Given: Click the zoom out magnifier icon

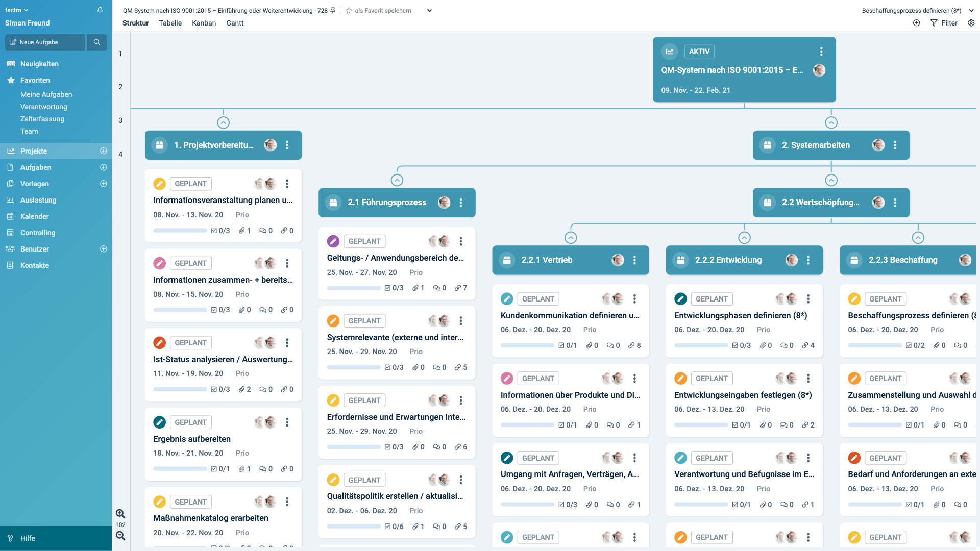Looking at the screenshot, I should coord(120,536).
